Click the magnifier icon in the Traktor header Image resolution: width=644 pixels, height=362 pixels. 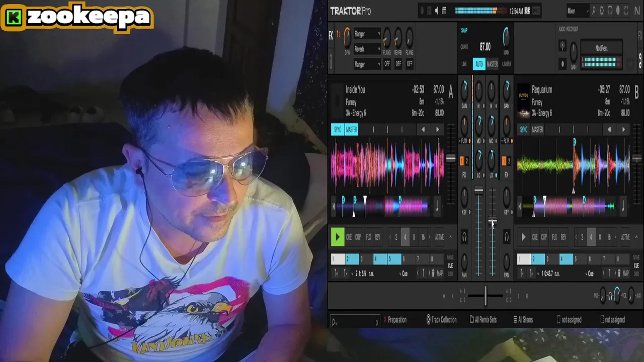594,10
